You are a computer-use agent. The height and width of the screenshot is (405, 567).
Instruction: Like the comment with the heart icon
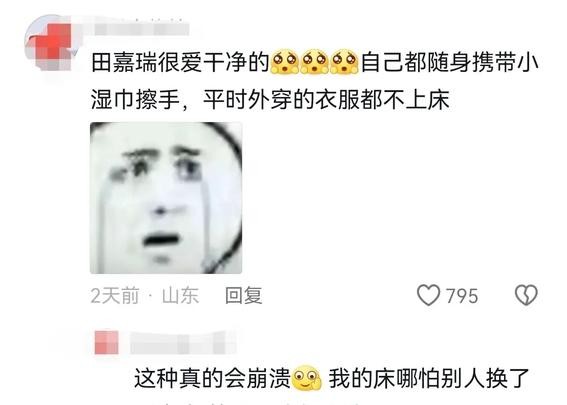pos(429,295)
